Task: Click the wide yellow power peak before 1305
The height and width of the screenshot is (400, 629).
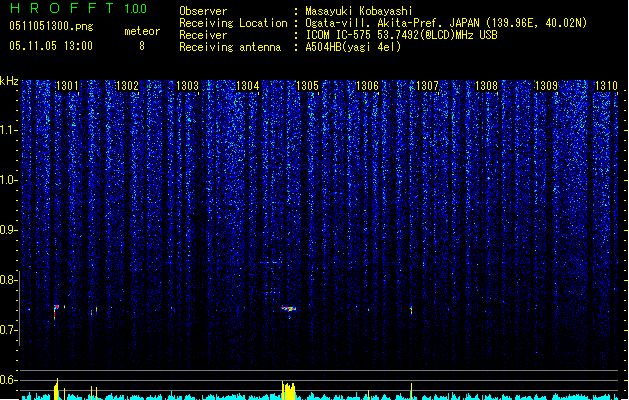Action: click(288, 391)
